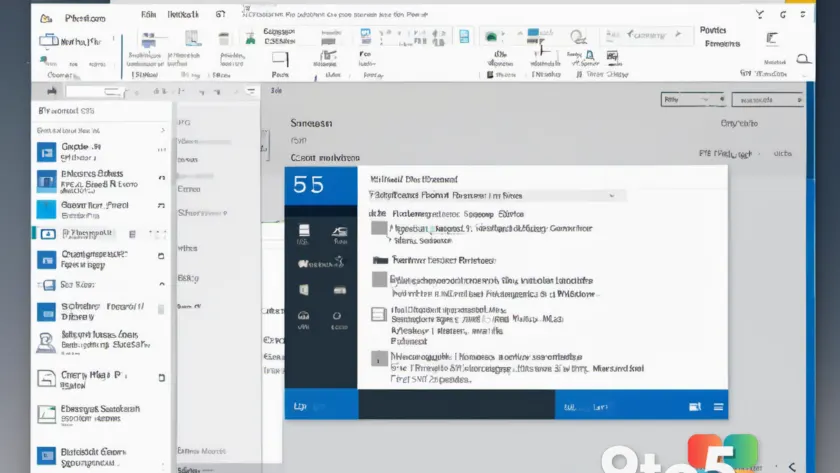Click the black folder icon in the dialog list
Image resolution: width=840 pixels, height=473 pixels.
pyautogui.click(x=380, y=260)
